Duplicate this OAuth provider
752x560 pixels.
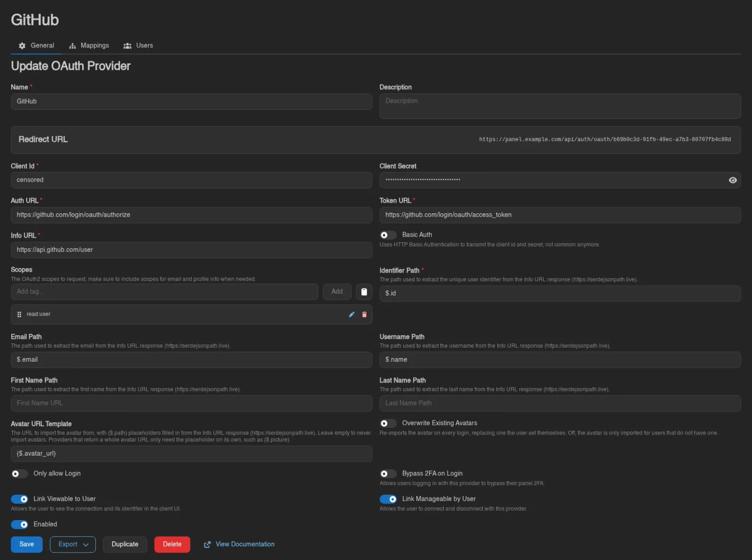(125, 544)
